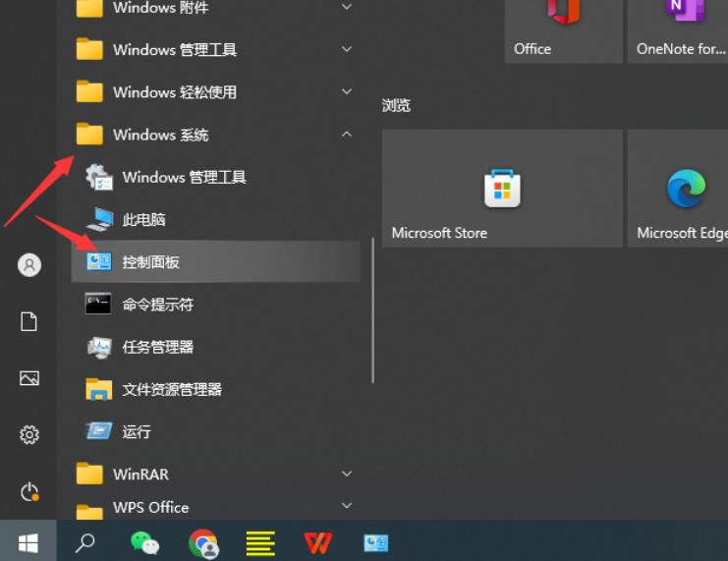
Task: Switch to Control Panel taskbar icon
Action: point(375,543)
